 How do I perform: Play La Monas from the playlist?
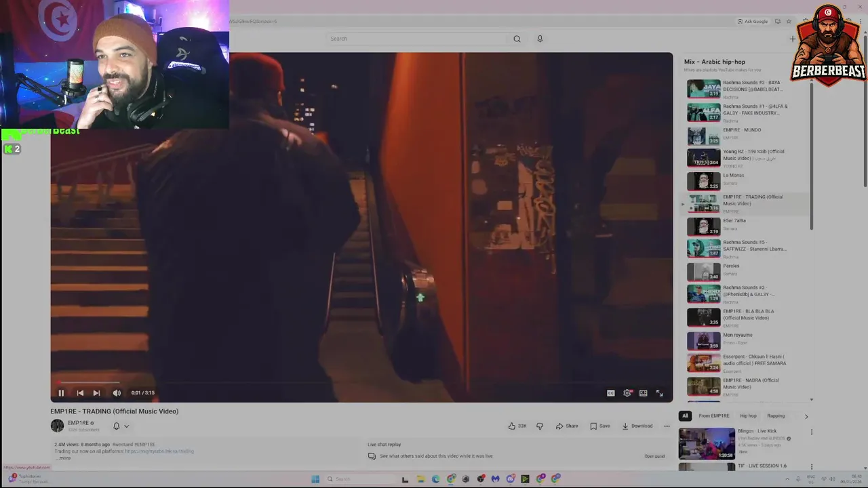(x=746, y=180)
